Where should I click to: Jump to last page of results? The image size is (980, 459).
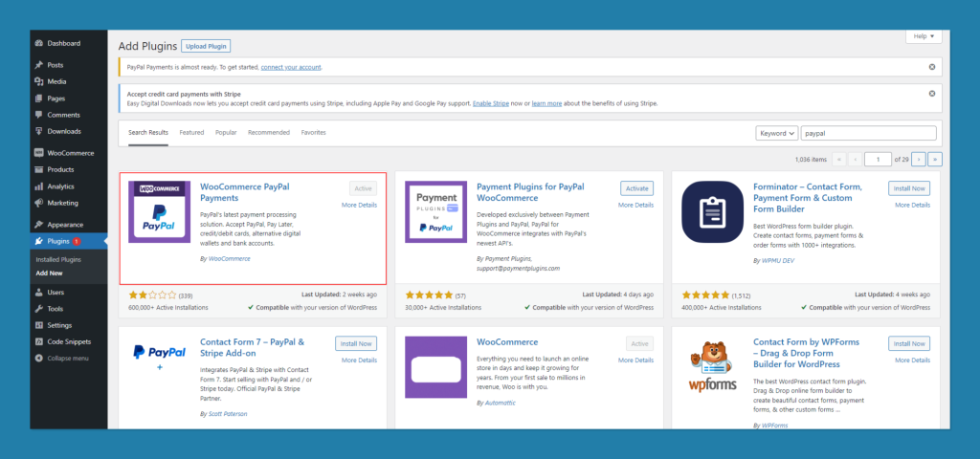pos(935,160)
